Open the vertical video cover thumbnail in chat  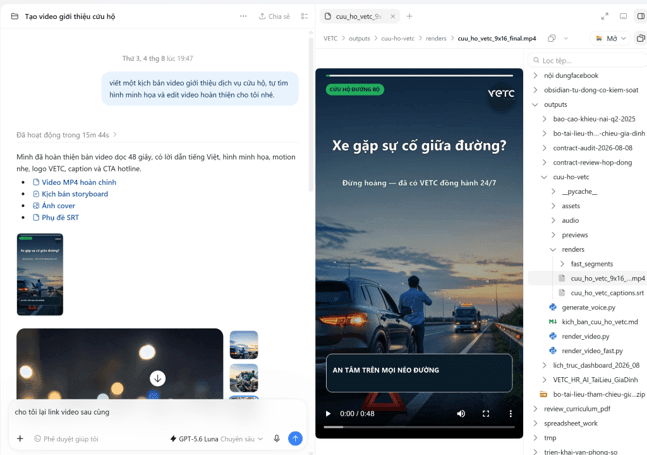tap(40, 274)
